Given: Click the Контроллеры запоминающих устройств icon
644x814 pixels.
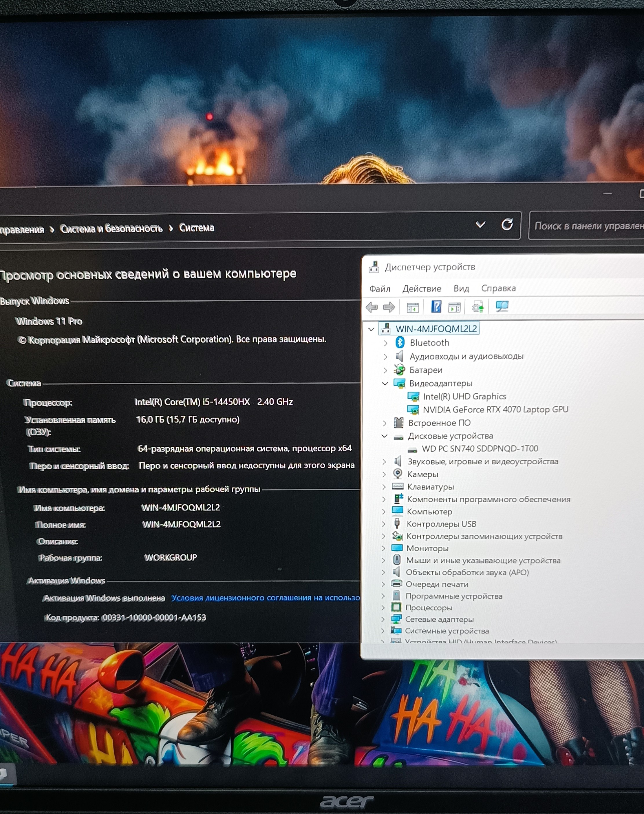Looking at the screenshot, I should point(397,536).
